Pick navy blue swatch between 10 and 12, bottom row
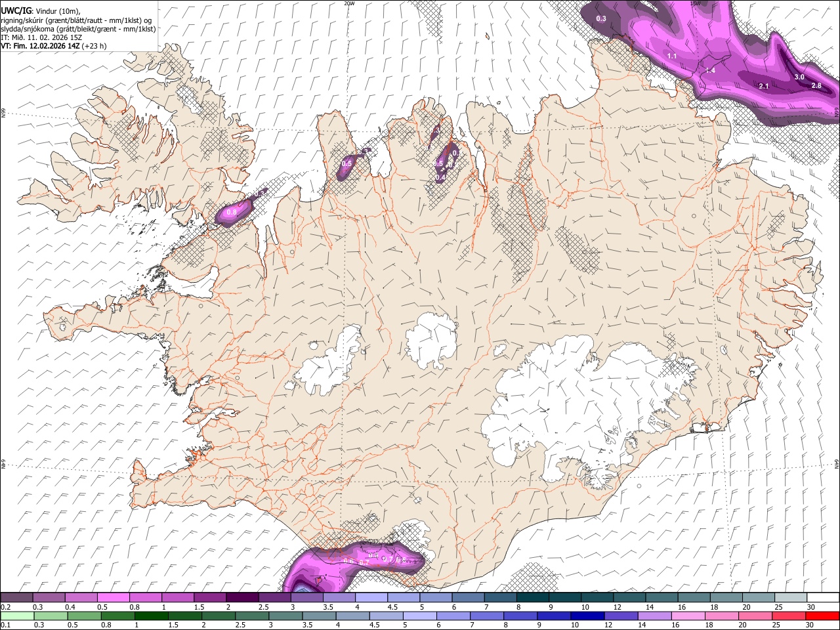840x630 pixels. (x=587, y=616)
